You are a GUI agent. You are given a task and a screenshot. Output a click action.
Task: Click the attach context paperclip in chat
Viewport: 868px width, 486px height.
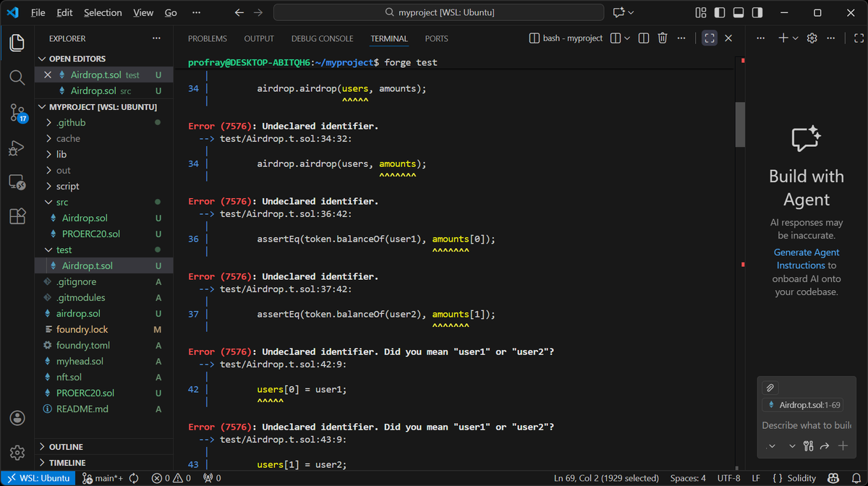pos(771,388)
